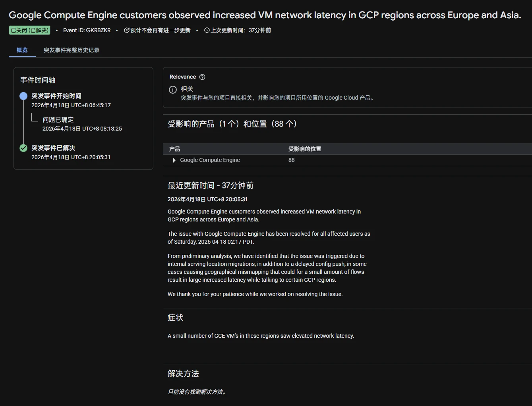Click the 2026年4月18日 UTC+8 06:45:17 timestamp

(x=71, y=105)
